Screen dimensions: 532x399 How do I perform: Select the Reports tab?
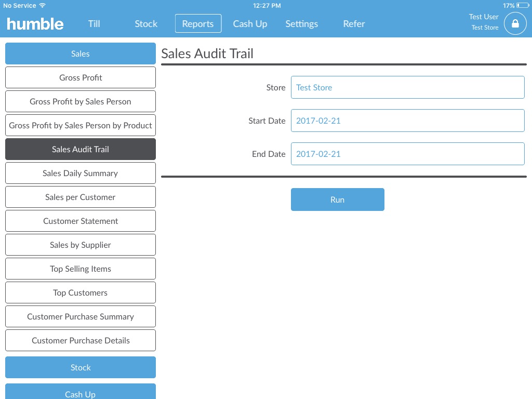coord(198,23)
